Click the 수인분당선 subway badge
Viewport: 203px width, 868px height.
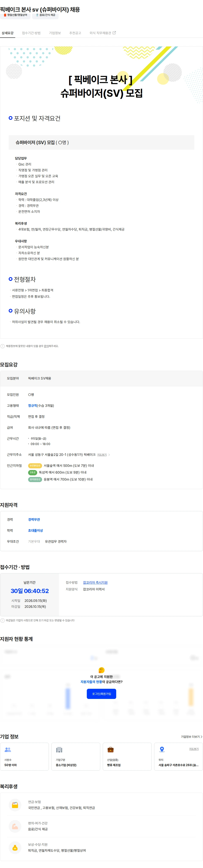point(35,466)
